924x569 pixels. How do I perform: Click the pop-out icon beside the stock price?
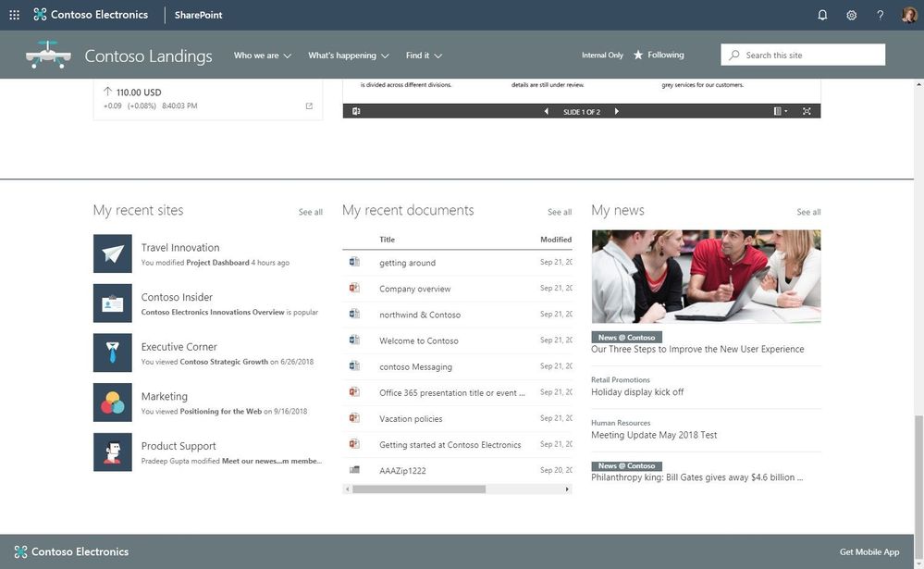click(309, 105)
